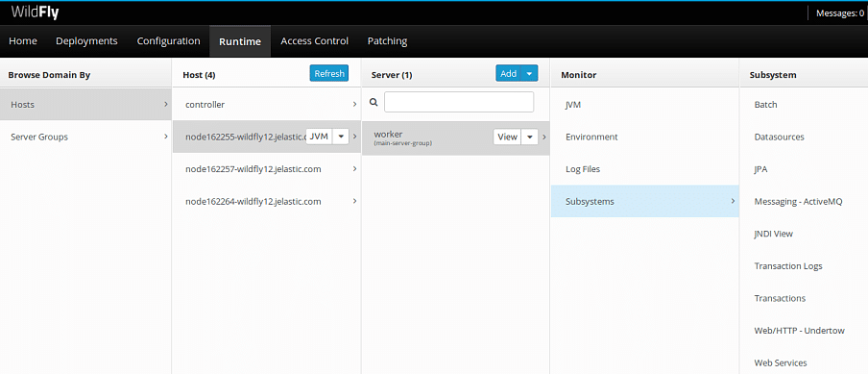Click the Server (1) column header

pyautogui.click(x=392, y=75)
